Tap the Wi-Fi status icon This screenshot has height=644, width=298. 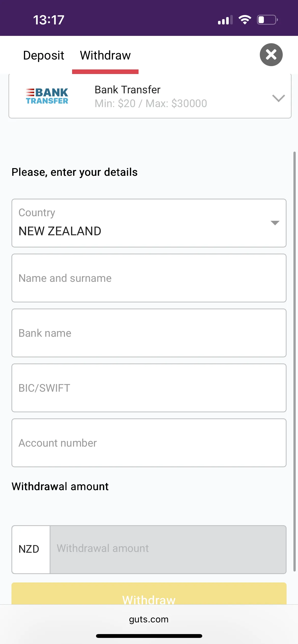coord(245,20)
